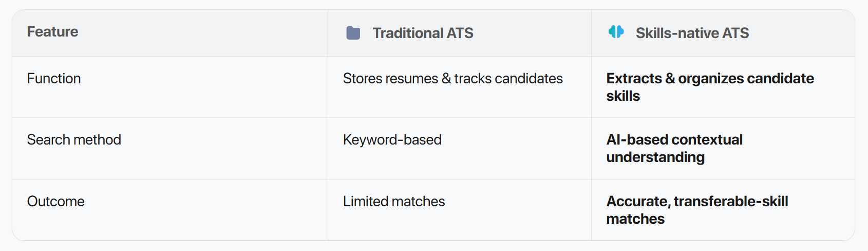Click the folder icon beside Traditional ATS
The image size is (868, 251).
pyautogui.click(x=353, y=33)
